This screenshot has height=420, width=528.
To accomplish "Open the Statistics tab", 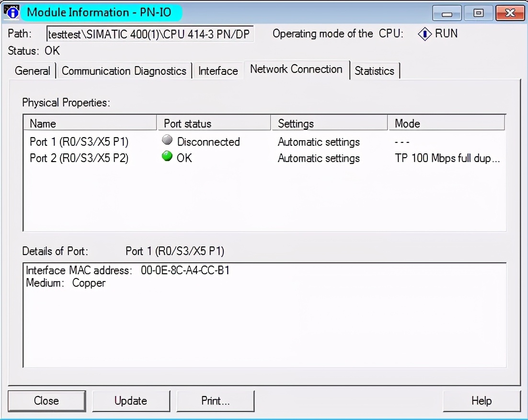I will tap(375, 70).
